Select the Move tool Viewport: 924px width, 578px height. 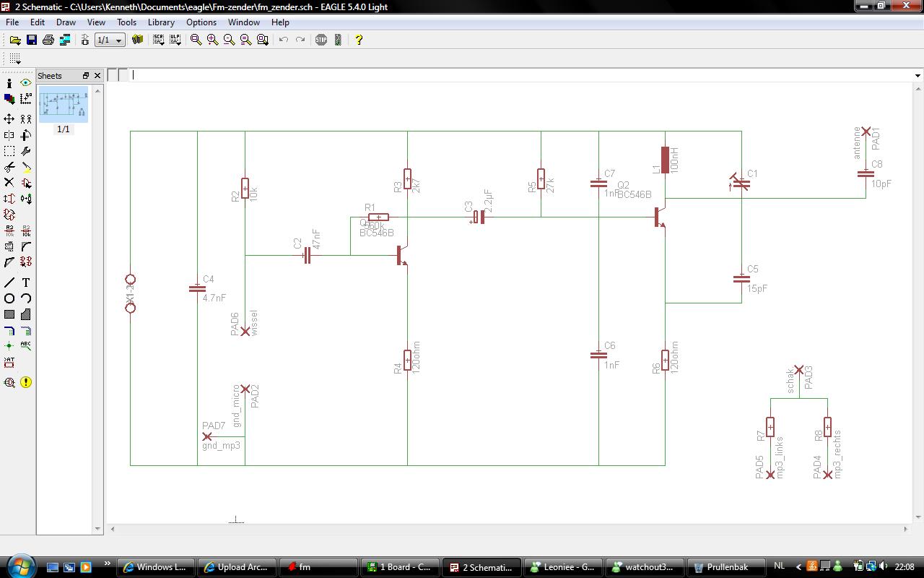coord(9,118)
